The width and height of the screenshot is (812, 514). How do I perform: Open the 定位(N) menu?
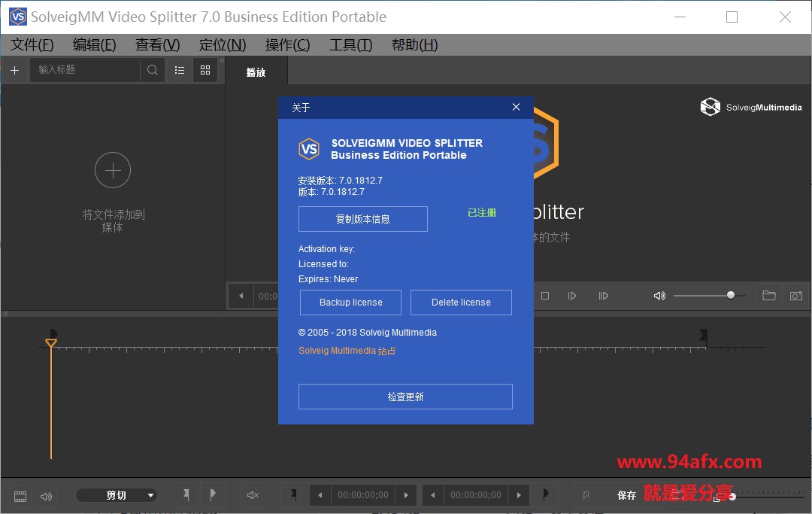coord(223,45)
